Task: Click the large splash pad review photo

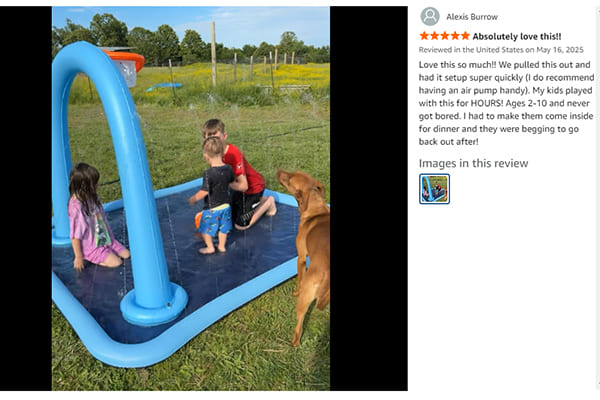Action: tap(191, 198)
